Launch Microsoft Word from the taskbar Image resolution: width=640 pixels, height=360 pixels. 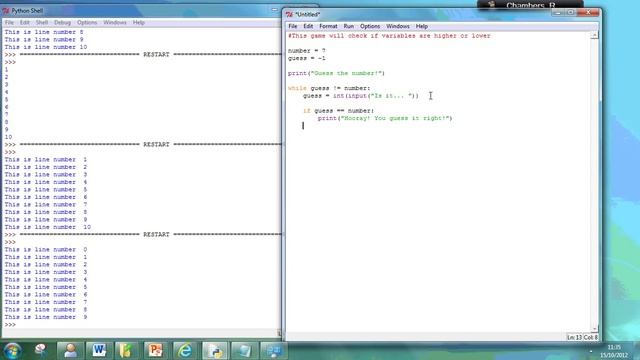99,350
